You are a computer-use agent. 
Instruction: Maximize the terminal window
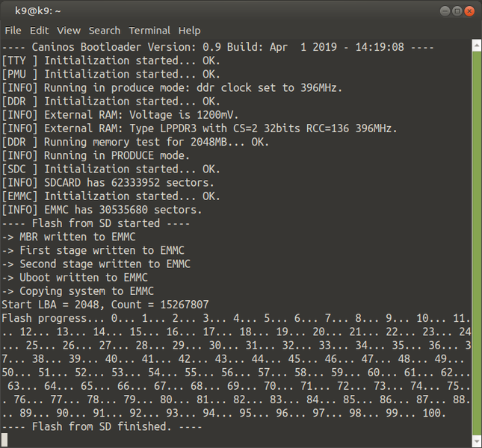(x=457, y=11)
